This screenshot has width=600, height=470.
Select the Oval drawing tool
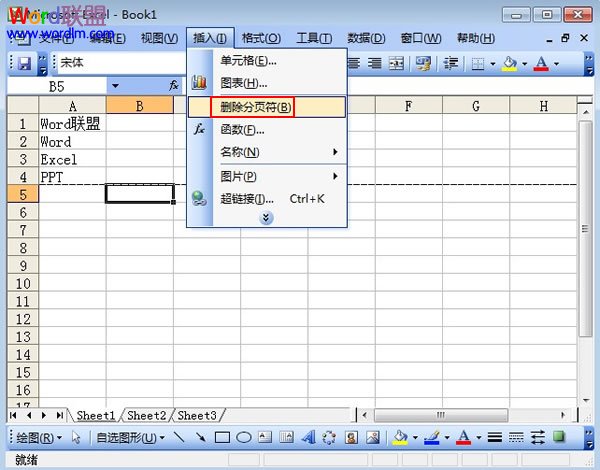(243, 437)
